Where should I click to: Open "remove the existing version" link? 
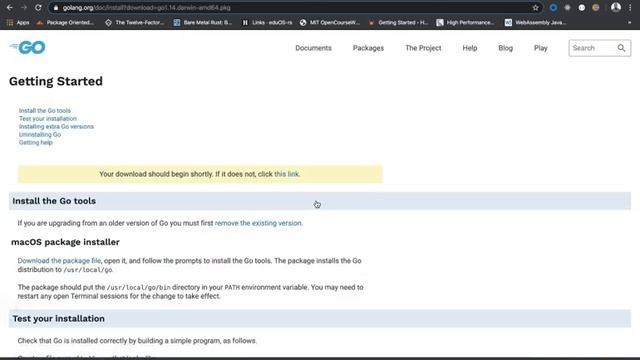258,223
